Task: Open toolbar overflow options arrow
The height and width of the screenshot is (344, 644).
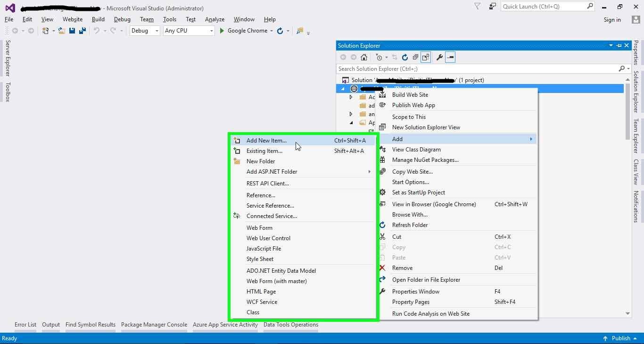Action: click(308, 33)
